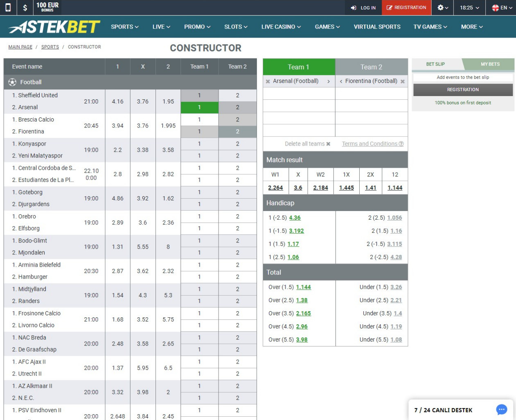Select 1X double chance odds 1.445
This screenshot has height=420, width=516.
pos(346,188)
